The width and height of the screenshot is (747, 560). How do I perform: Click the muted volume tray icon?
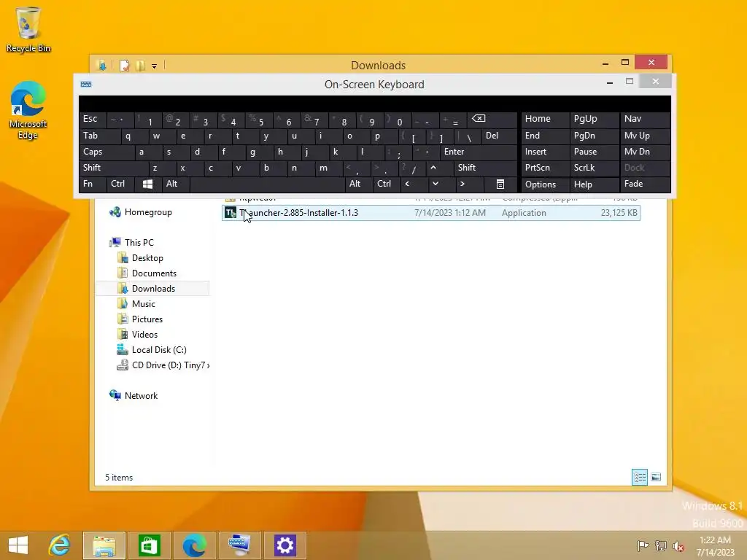678,545
